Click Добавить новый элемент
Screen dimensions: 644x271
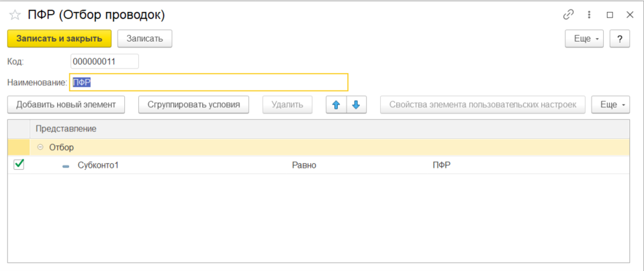[66, 105]
